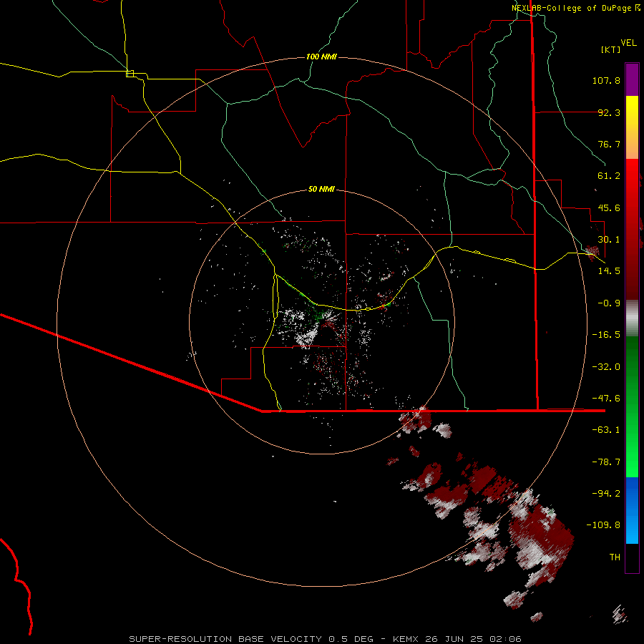Image resolution: width=644 pixels, height=644 pixels.
Task: Select the -32.0 velocity legend value
Action: (606, 367)
